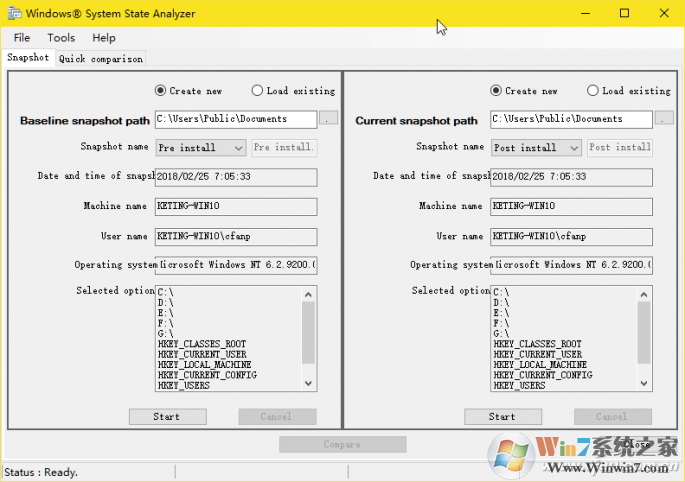Image resolution: width=685 pixels, height=482 pixels.
Task: Click Cancel in the current snapshot panel
Action: pos(613,417)
